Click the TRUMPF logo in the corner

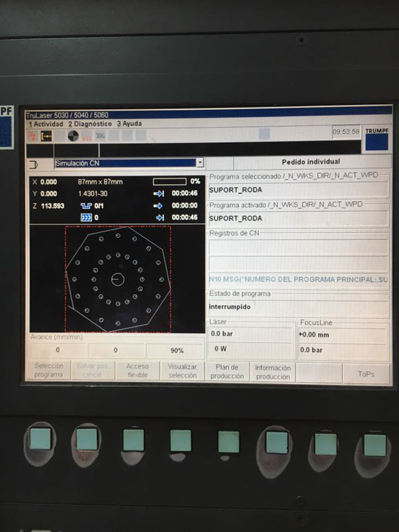pyautogui.click(x=377, y=139)
